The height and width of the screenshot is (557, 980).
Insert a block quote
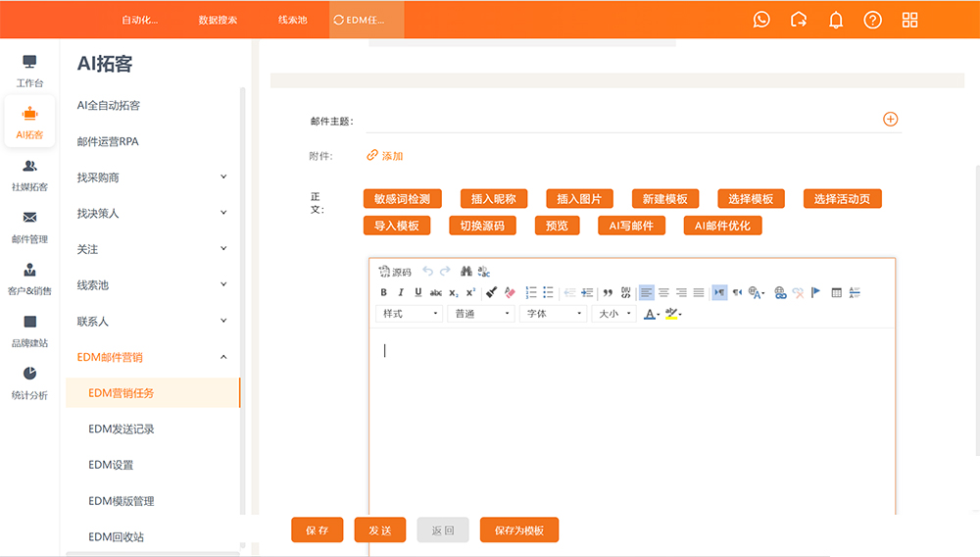[608, 292]
